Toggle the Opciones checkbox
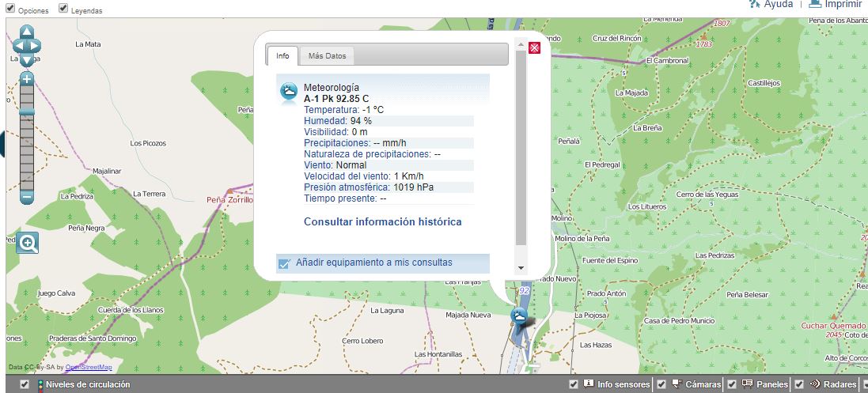868x393 pixels. [x=10, y=8]
